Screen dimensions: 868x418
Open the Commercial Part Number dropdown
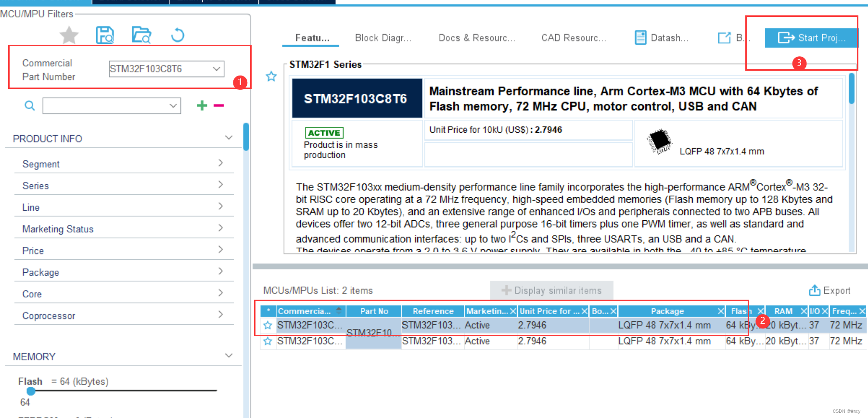click(x=217, y=69)
